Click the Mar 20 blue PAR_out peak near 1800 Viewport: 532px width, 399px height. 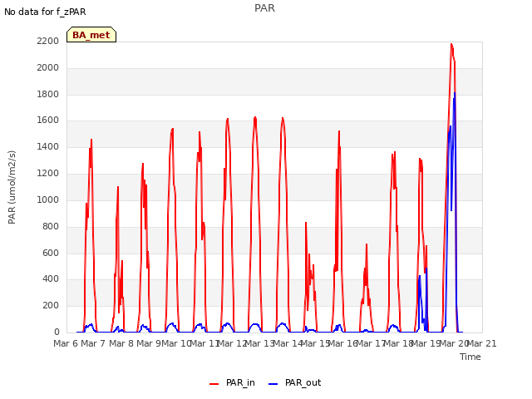pyautogui.click(x=455, y=93)
